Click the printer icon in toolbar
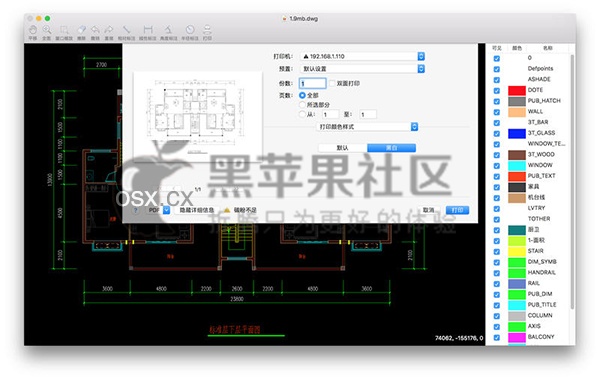Screen dimensions: 600x380 pos(207,30)
